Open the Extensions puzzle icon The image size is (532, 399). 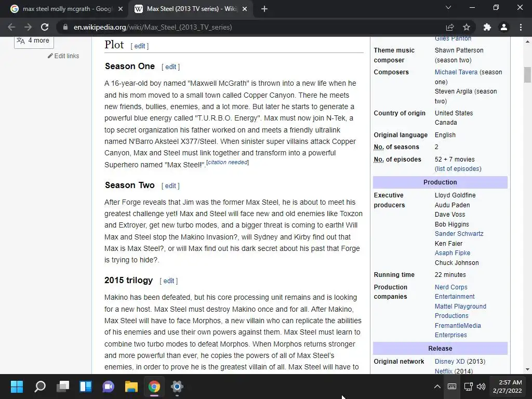(487, 27)
